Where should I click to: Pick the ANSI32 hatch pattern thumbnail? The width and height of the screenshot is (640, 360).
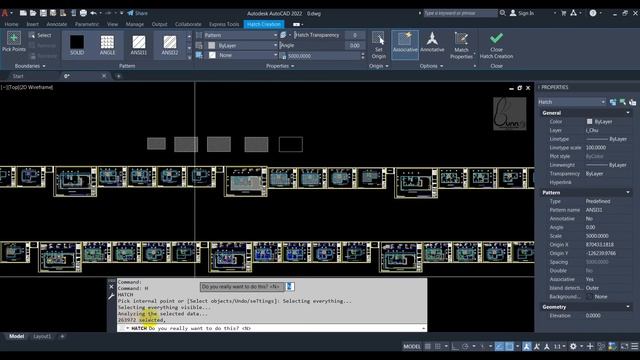pyautogui.click(x=170, y=45)
